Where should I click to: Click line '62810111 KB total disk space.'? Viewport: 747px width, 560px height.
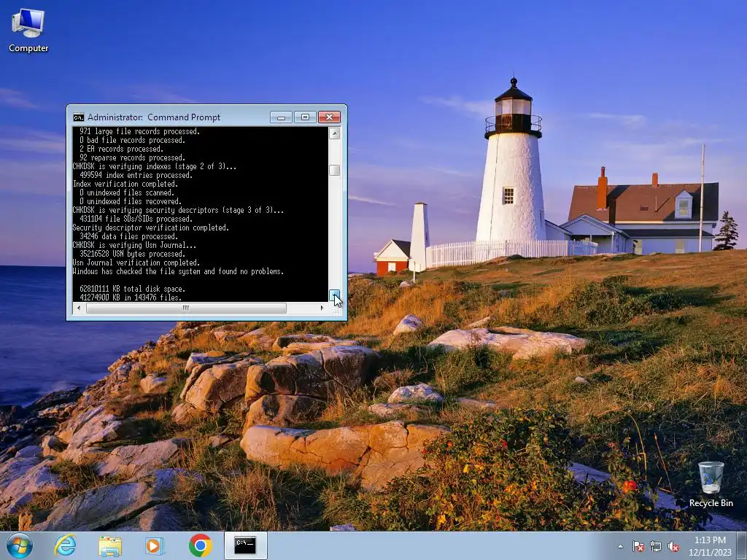(x=132, y=289)
